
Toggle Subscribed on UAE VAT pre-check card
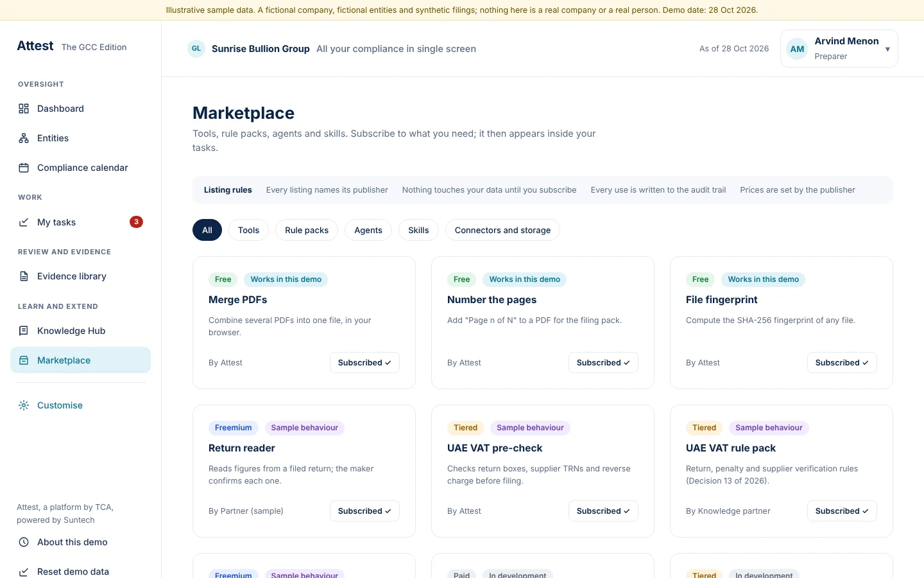603,511
